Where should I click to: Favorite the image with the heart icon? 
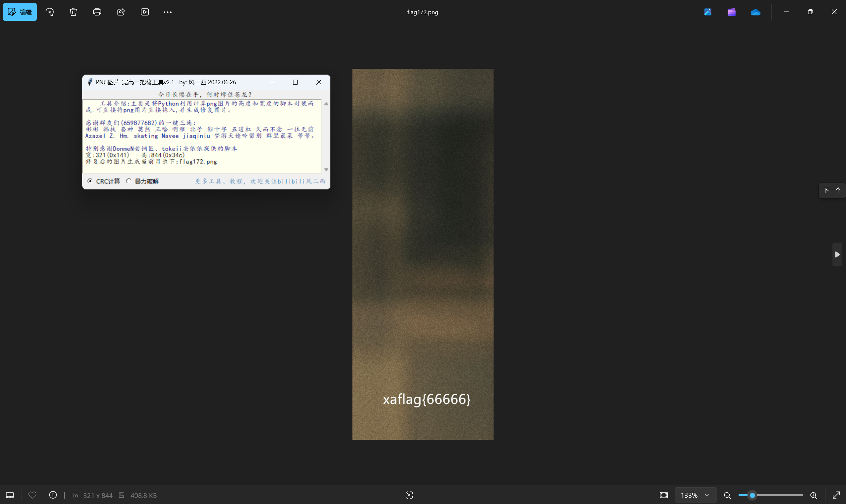pyautogui.click(x=32, y=495)
